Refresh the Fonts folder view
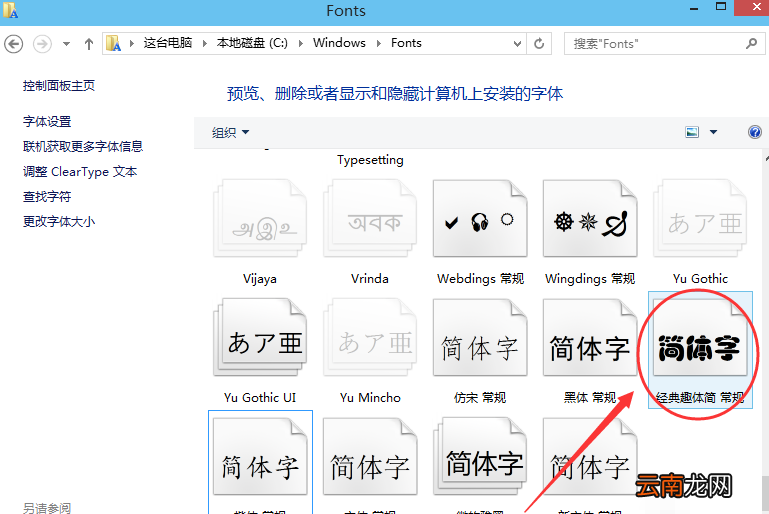The image size is (769, 514). click(x=539, y=44)
